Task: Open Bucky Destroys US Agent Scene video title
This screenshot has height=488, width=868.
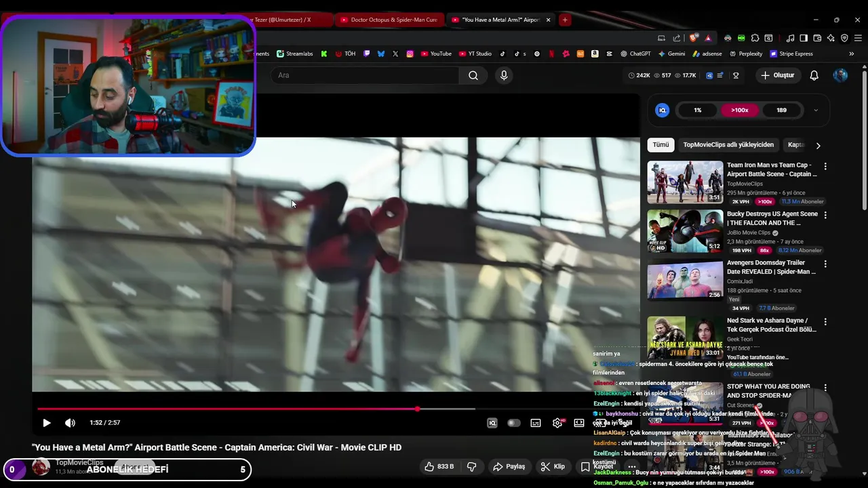Action: coord(772,218)
